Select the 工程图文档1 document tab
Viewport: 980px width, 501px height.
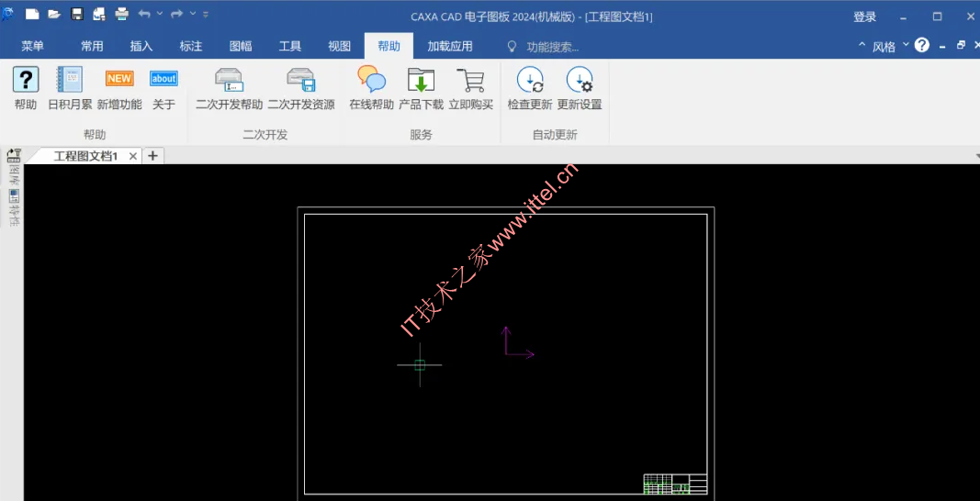[85, 156]
